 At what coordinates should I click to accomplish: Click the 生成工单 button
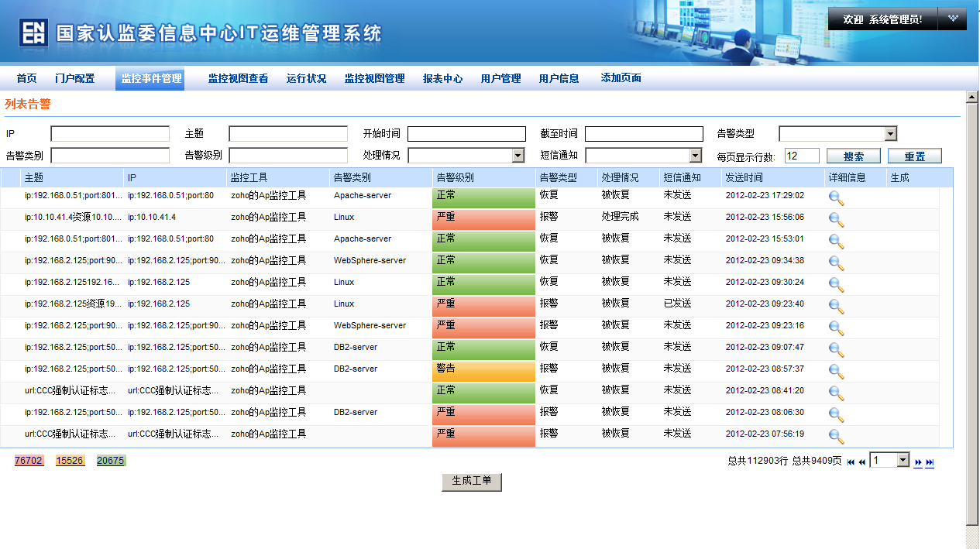point(472,481)
